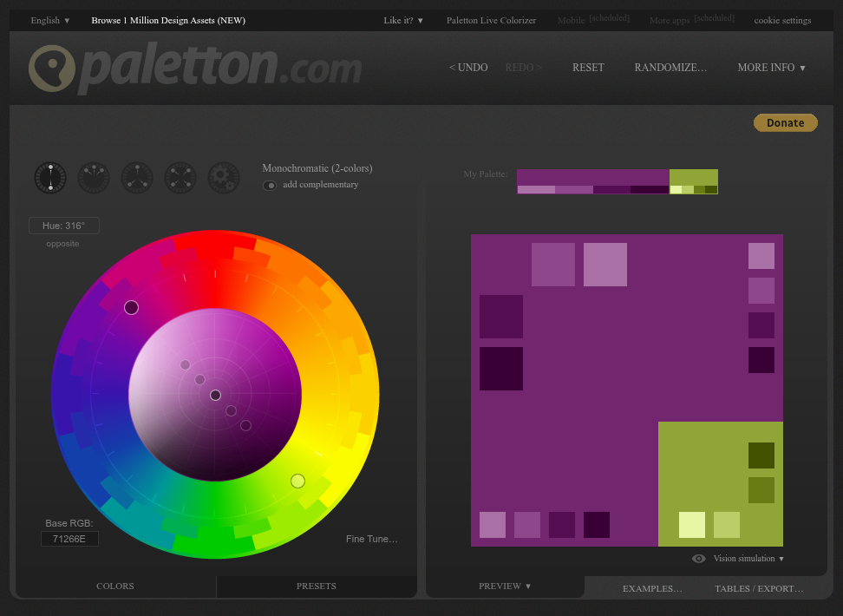Select the Triad (3-colors) scheme icon
This screenshot has height=616, width=843.
pos(137,178)
